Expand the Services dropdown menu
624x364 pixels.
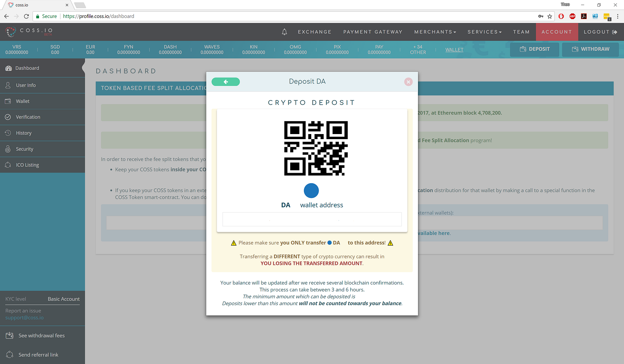tap(485, 32)
